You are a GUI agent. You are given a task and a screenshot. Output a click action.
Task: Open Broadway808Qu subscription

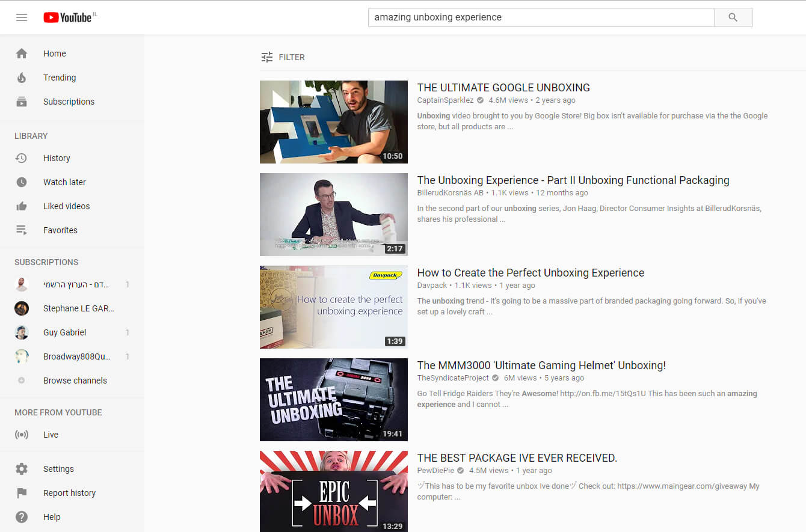point(77,356)
